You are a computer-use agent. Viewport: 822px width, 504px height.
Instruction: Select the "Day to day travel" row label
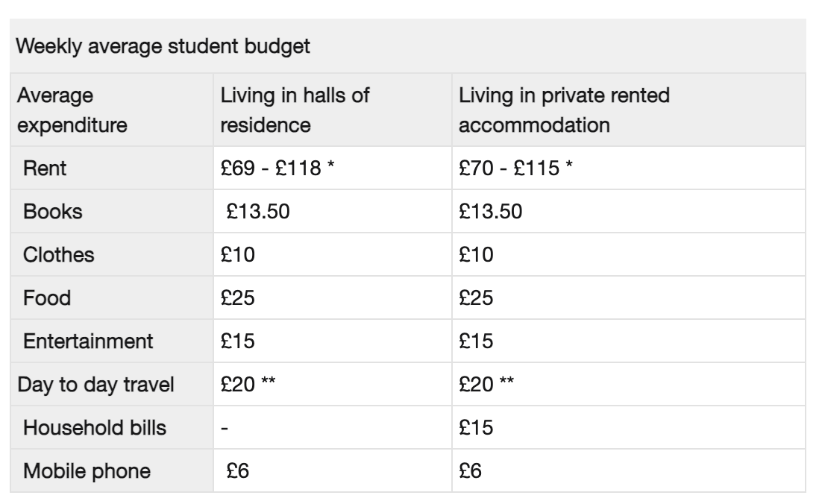pyautogui.click(x=85, y=385)
